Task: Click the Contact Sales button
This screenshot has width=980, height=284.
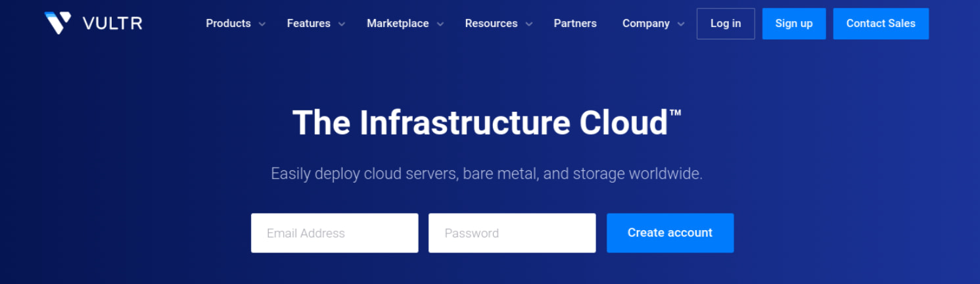Action: pyautogui.click(x=881, y=24)
